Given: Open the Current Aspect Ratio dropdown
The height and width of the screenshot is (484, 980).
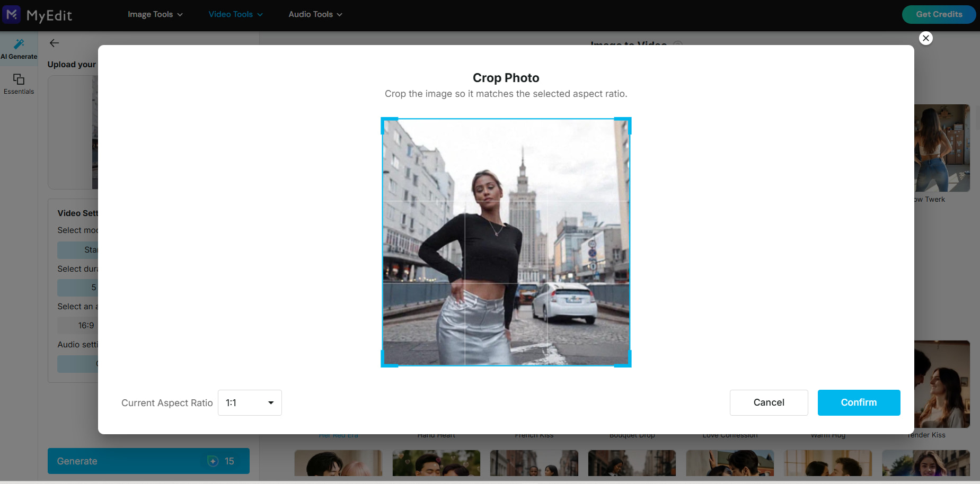Looking at the screenshot, I should click(250, 403).
